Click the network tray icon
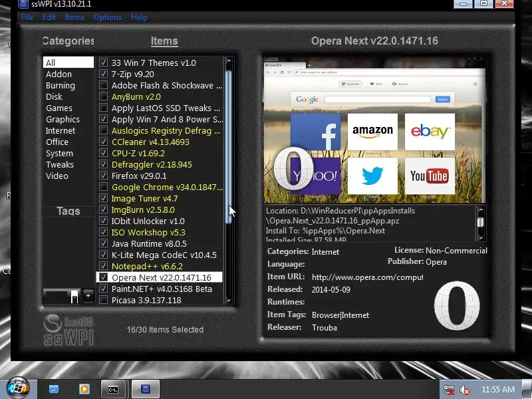This screenshot has width=532, height=399. [x=449, y=390]
